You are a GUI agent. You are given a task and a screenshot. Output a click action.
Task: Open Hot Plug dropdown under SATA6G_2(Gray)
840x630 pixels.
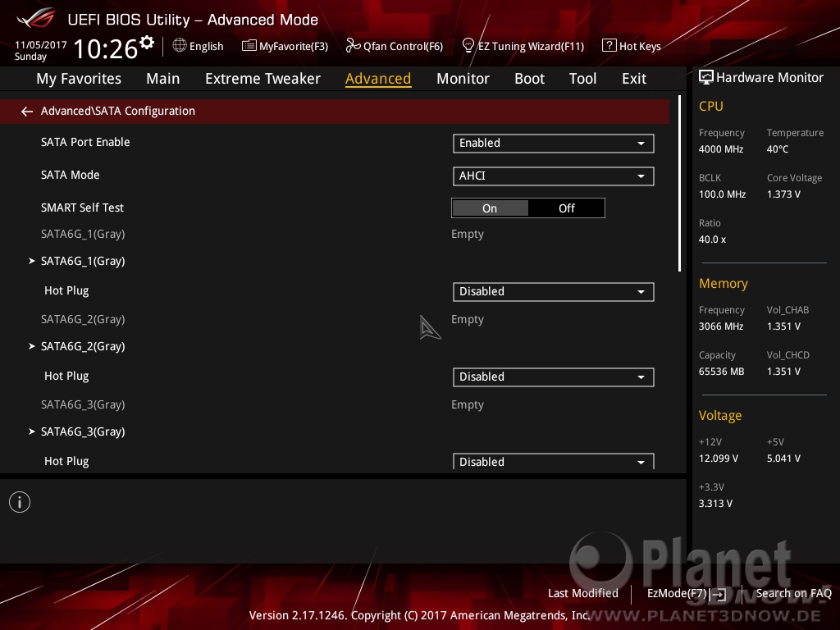pyautogui.click(x=554, y=377)
